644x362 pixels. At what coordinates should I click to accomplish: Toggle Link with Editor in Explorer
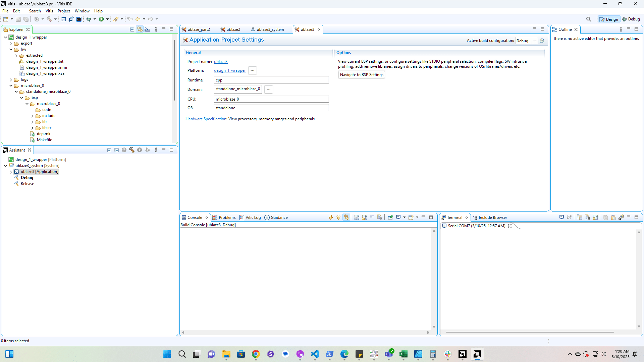140,29
